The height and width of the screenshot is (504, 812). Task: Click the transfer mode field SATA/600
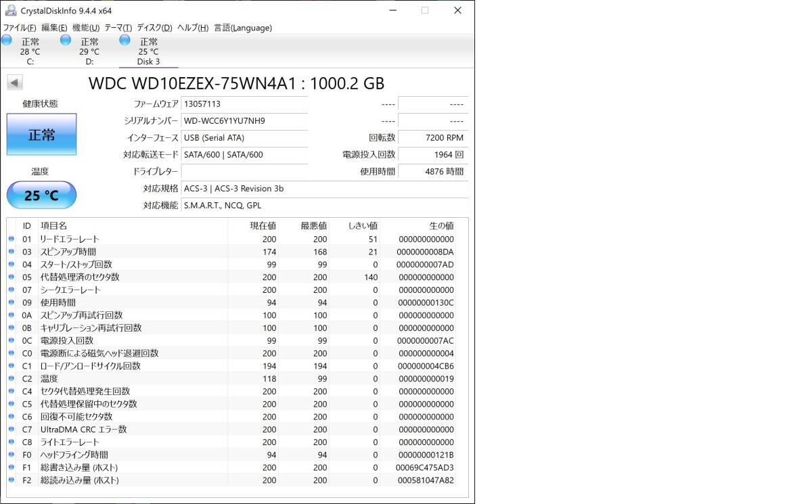pyautogui.click(x=244, y=154)
